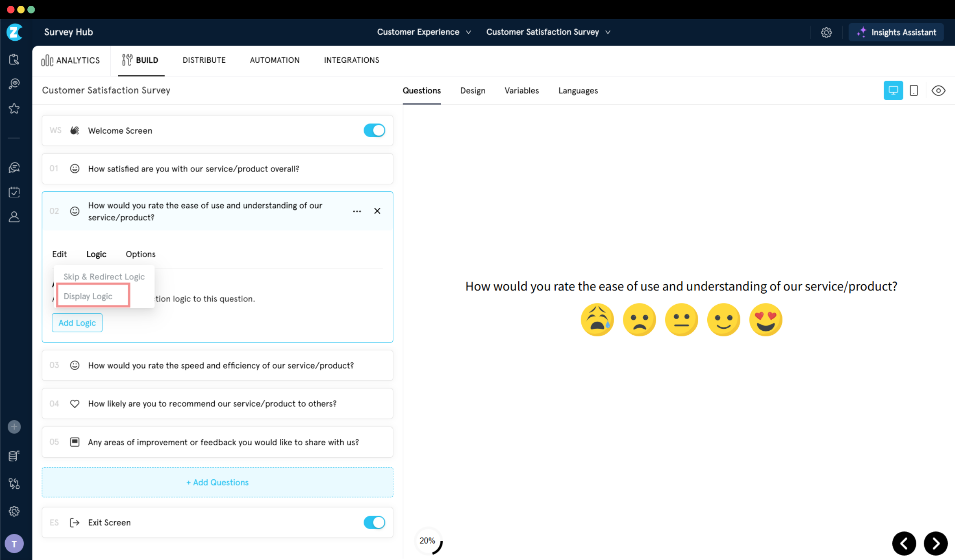The width and height of the screenshot is (955, 560).
Task: Click the 20% progress indicator
Action: [x=428, y=541]
